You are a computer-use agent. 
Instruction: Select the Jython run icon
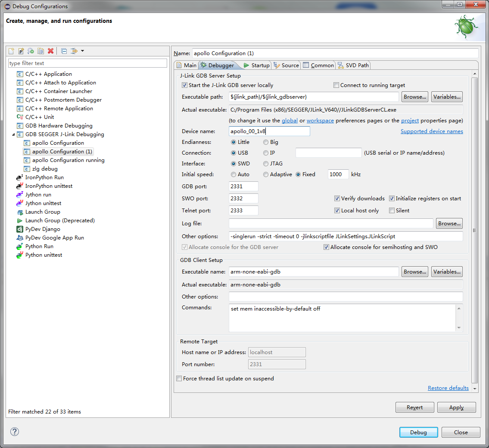point(20,195)
